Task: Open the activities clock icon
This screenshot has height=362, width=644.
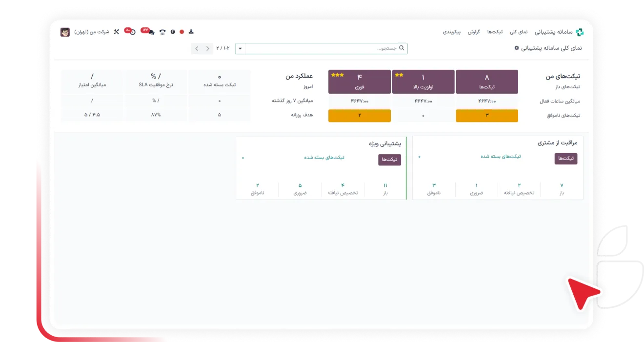Action: click(132, 32)
